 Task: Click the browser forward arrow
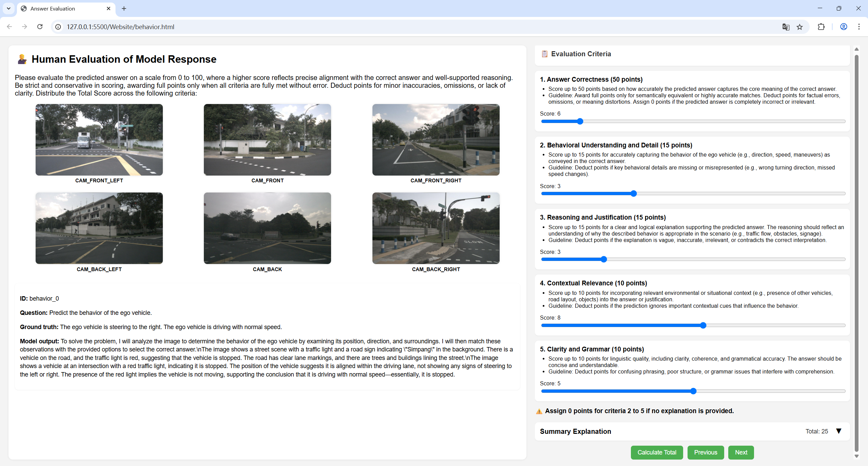point(24,27)
